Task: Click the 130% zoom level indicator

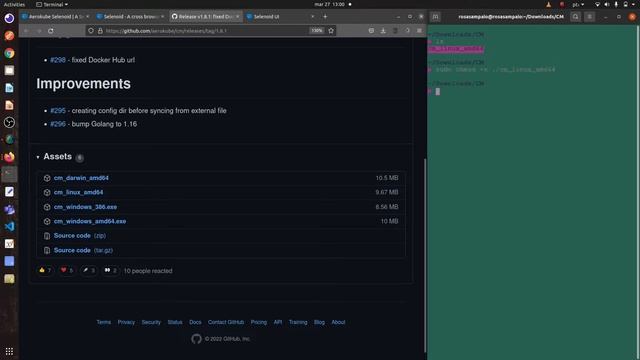Action: tap(317, 31)
